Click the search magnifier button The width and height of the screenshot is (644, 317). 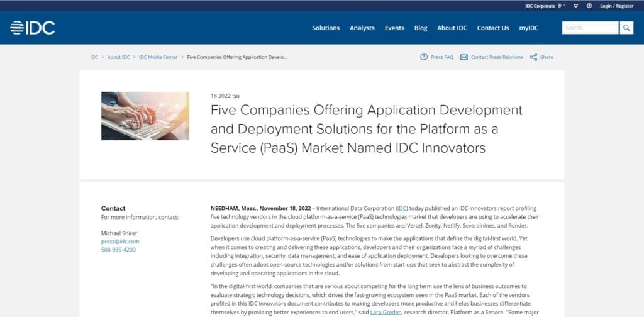click(x=626, y=28)
